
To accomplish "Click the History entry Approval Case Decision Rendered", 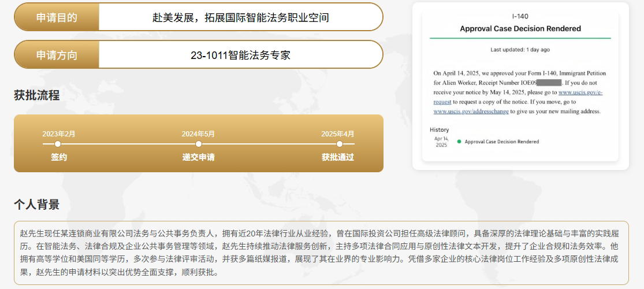I will click(501, 142).
